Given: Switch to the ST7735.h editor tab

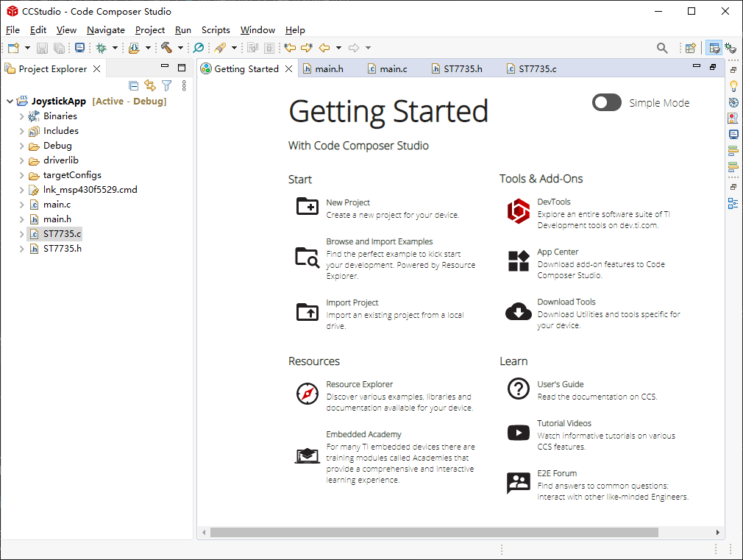Looking at the screenshot, I should pyautogui.click(x=458, y=68).
